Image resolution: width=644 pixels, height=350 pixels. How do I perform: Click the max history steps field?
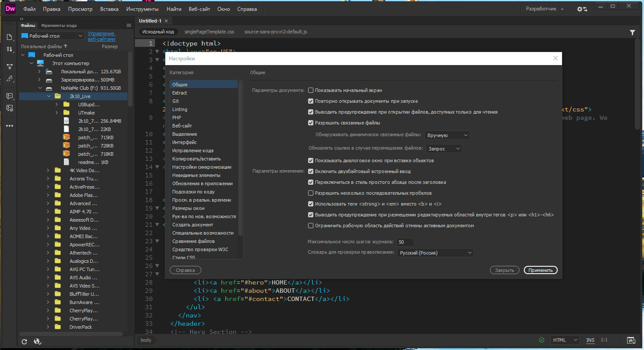pyautogui.click(x=405, y=242)
